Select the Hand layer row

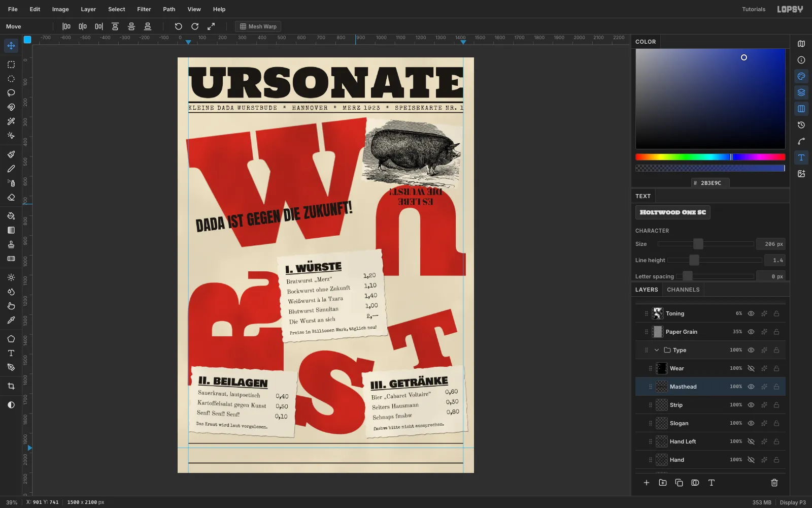(x=710, y=460)
